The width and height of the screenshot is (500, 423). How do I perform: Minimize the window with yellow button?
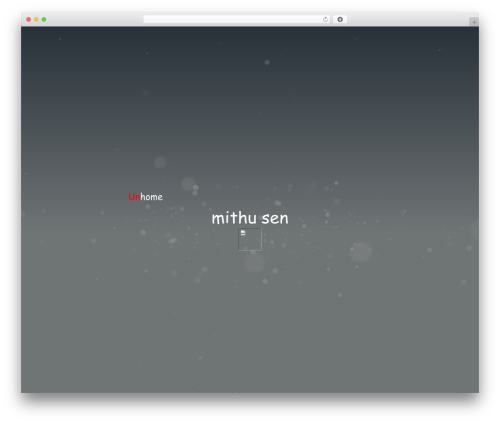[x=36, y=20]
